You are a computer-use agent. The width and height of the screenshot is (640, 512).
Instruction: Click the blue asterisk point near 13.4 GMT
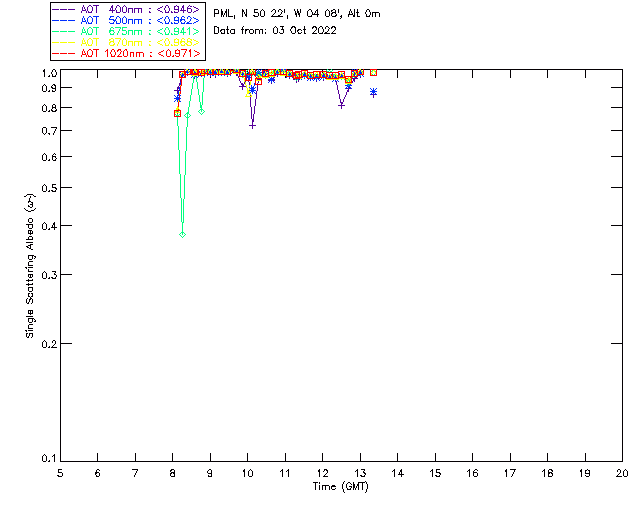(373, 91)
